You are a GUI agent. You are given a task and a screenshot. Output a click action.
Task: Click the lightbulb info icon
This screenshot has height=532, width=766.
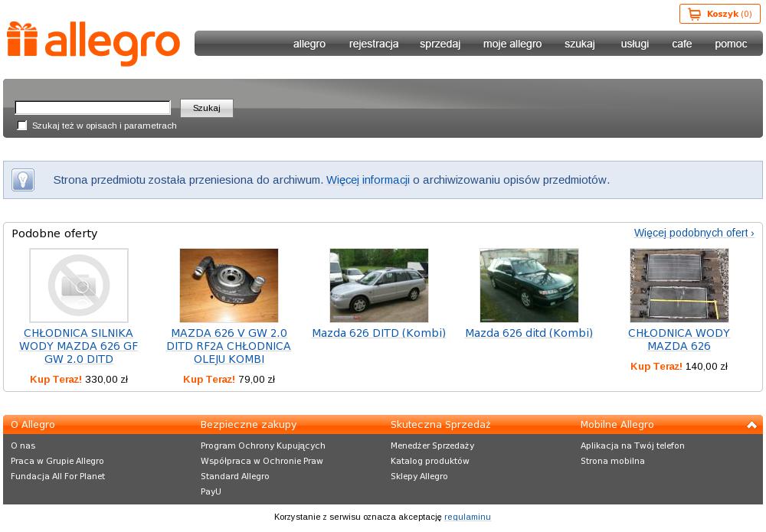pyautogui.click(x=23, y=180)
